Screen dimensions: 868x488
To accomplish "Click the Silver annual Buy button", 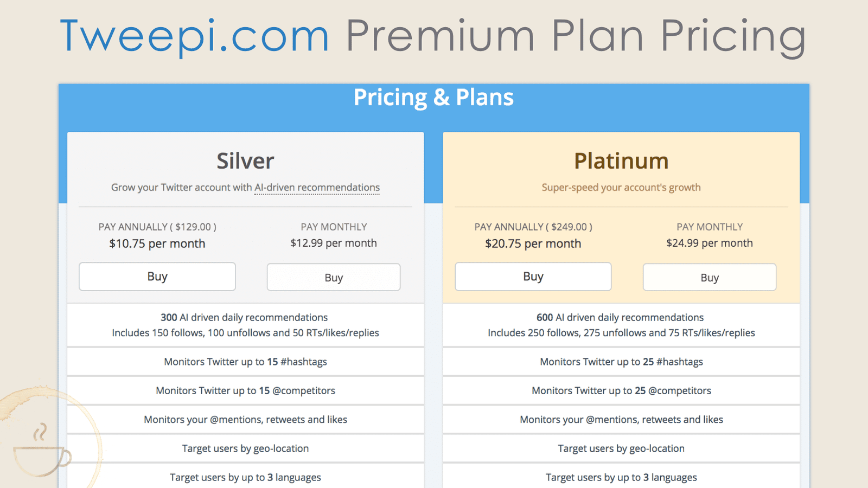I will (x=157, y=276).
